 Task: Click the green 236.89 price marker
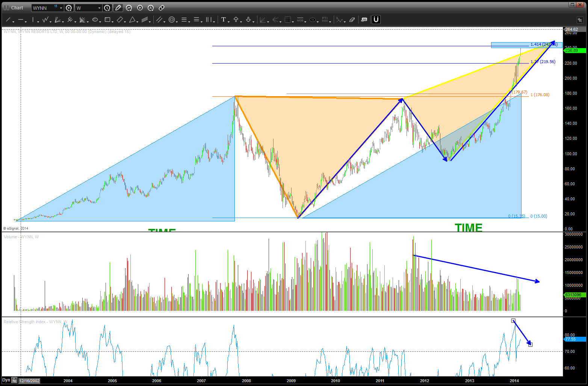574,50
